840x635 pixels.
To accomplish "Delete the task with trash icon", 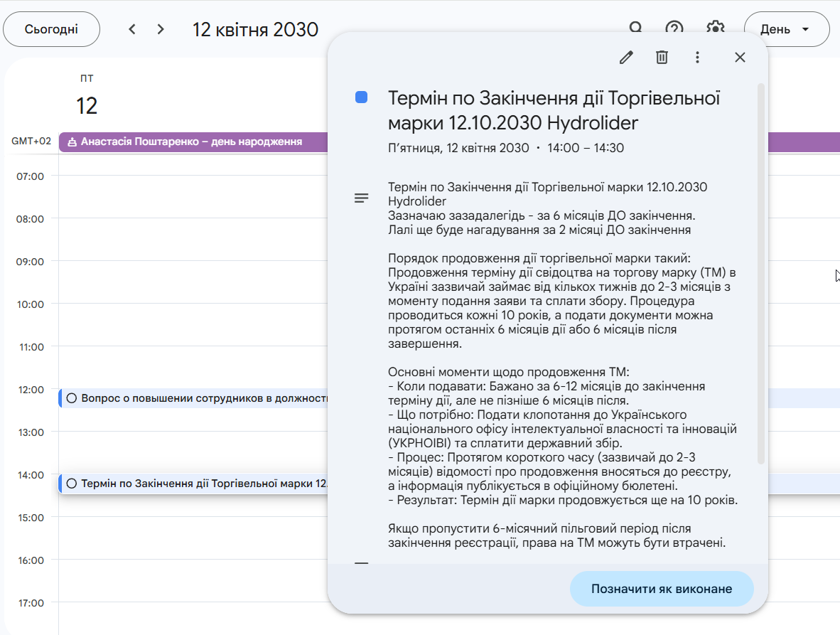I will point(662,58).
